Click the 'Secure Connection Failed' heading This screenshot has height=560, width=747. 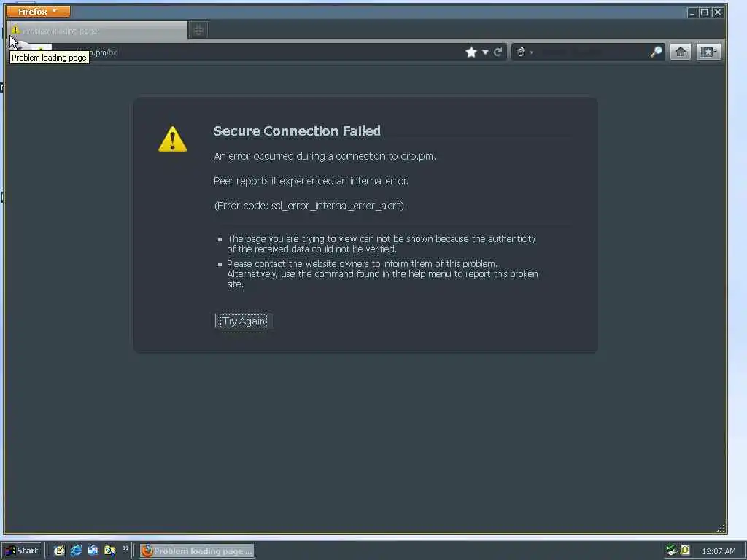(x=297, y=131)
